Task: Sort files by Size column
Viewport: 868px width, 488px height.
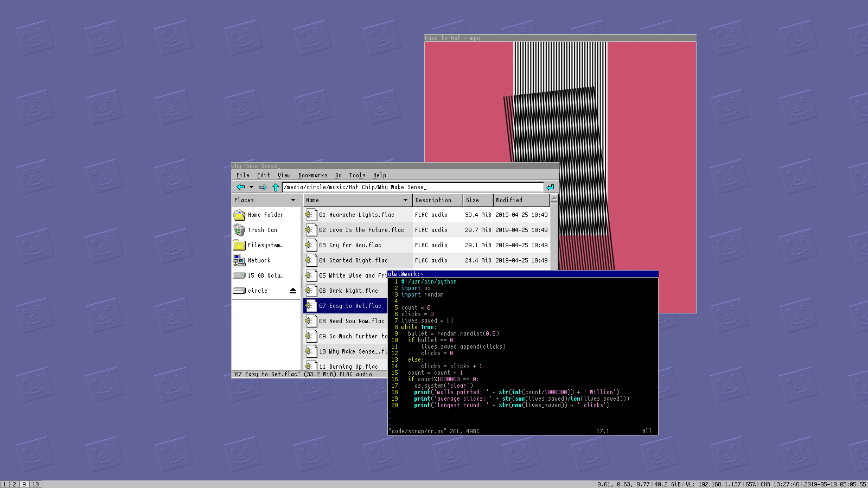Action: coord(477,200)
